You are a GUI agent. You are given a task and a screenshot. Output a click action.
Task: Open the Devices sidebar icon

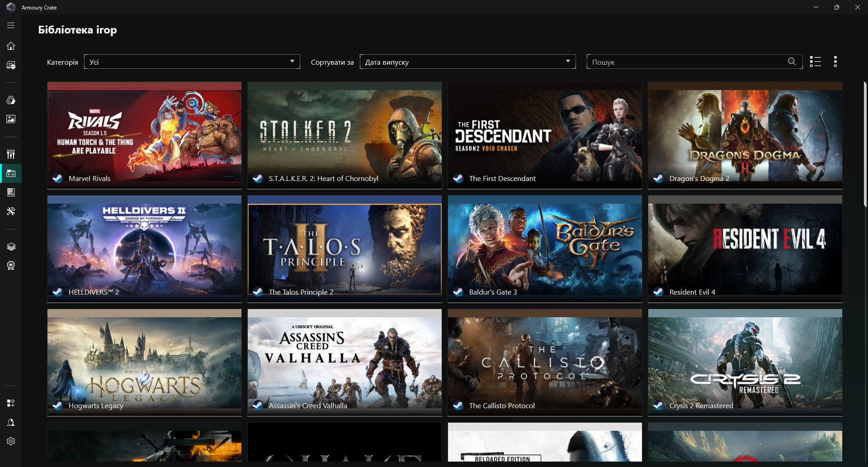coord(11,65)
